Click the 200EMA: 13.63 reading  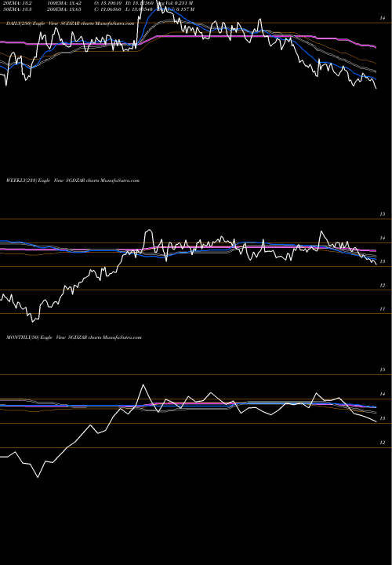click(66, 9)
